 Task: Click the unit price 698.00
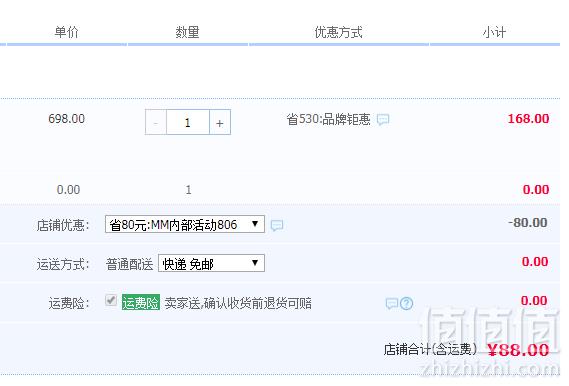pos(66,119)
